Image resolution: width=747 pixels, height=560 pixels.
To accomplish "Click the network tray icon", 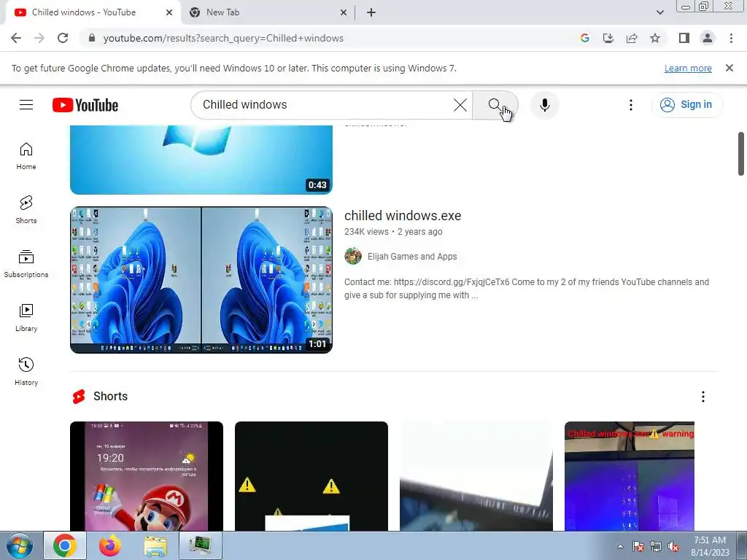I will click(x=656, y=546).
